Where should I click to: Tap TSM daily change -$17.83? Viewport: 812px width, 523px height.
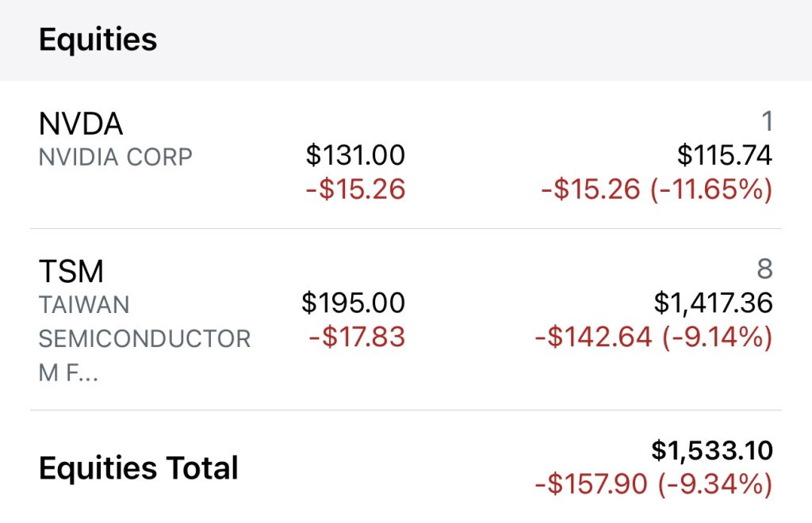click(357, 337)
